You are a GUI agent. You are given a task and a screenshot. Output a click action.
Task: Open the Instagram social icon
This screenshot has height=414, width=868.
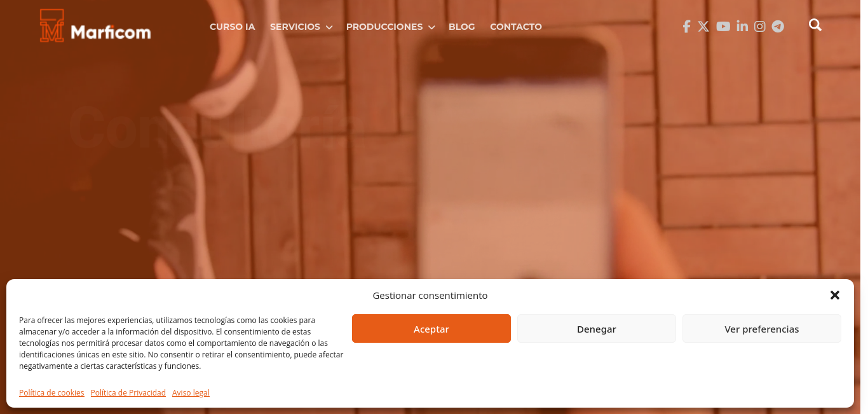tap(760, 26)
